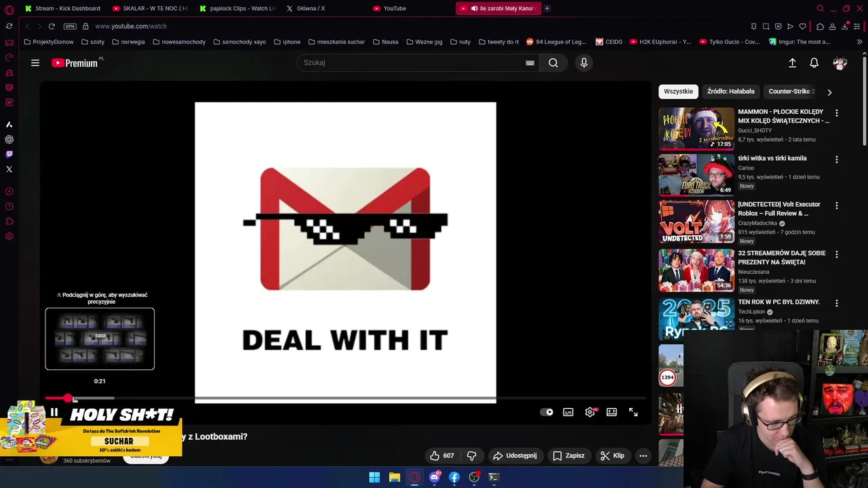Screen dimensions: 868x488
Task: Open options for the MAMMON kolędy video
Action: pyautogui.click(x=836, y=113)
